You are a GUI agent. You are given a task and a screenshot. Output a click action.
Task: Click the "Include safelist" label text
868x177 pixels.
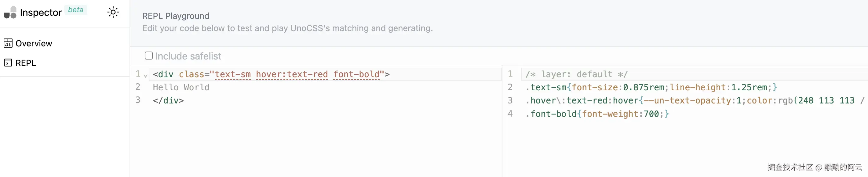[x=188, y=56]
